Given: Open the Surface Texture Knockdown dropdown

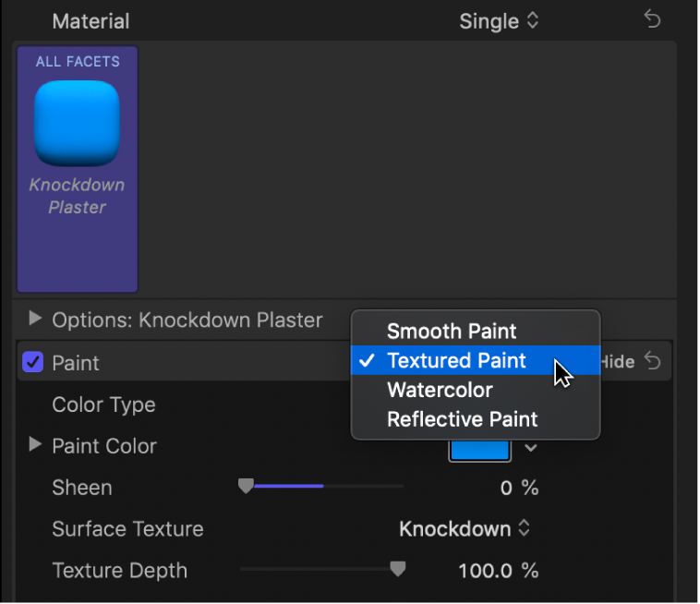Looking at the screenshot, I should (465, 529).
